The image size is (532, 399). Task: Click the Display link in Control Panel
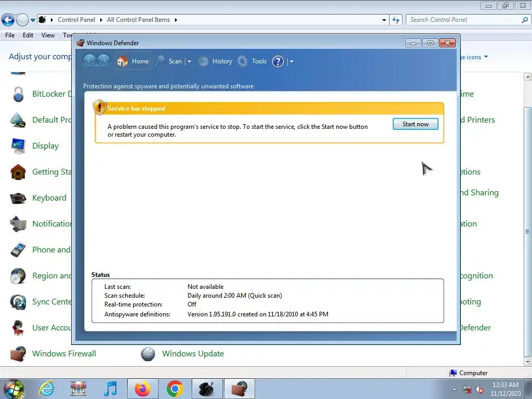point(46,146)
